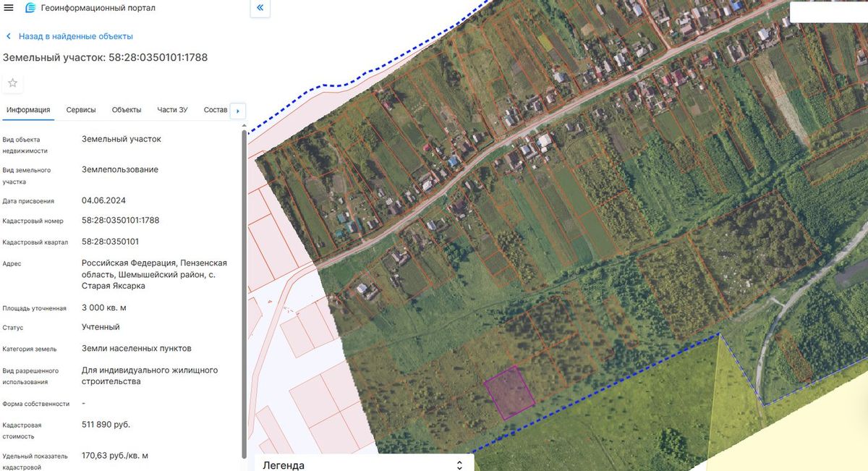The image size is (868, 471).
Task: Select the label Площадь уточненная
Action: 35,308
